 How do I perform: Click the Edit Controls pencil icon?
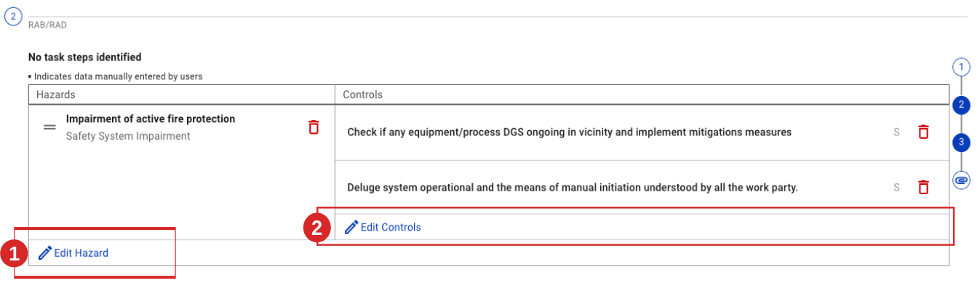coord(351,227)
